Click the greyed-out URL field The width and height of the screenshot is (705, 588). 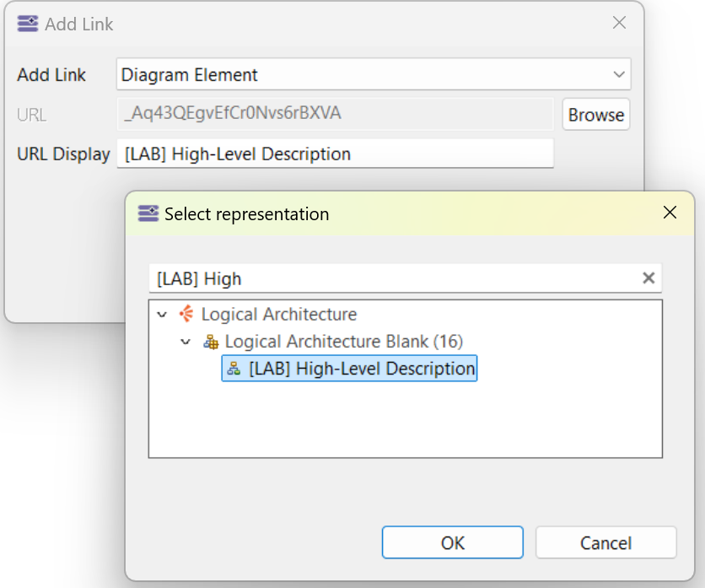[x=334, y=114]
